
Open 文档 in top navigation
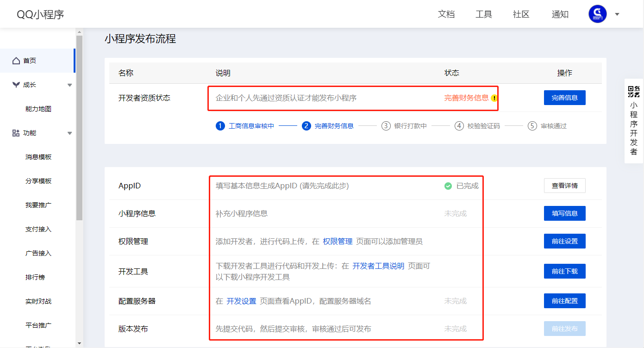pos(446,14)
